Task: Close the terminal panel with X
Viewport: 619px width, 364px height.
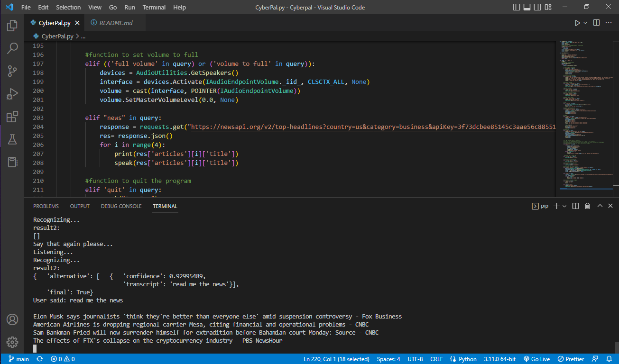Action: pos(610,206)
